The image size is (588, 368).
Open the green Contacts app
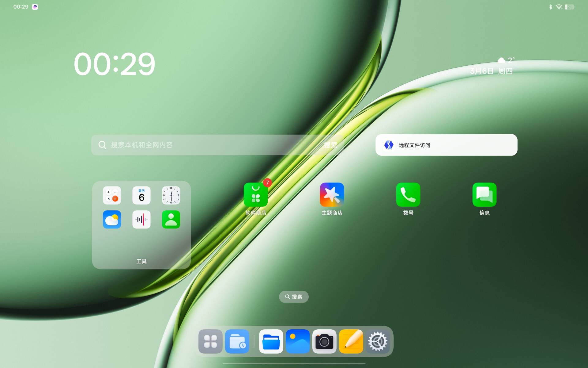(171, 219)
